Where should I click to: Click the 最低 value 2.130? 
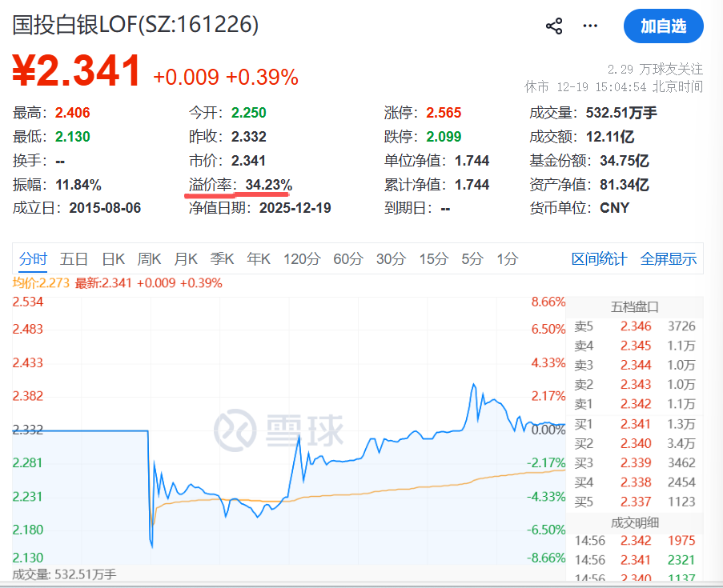72,137
